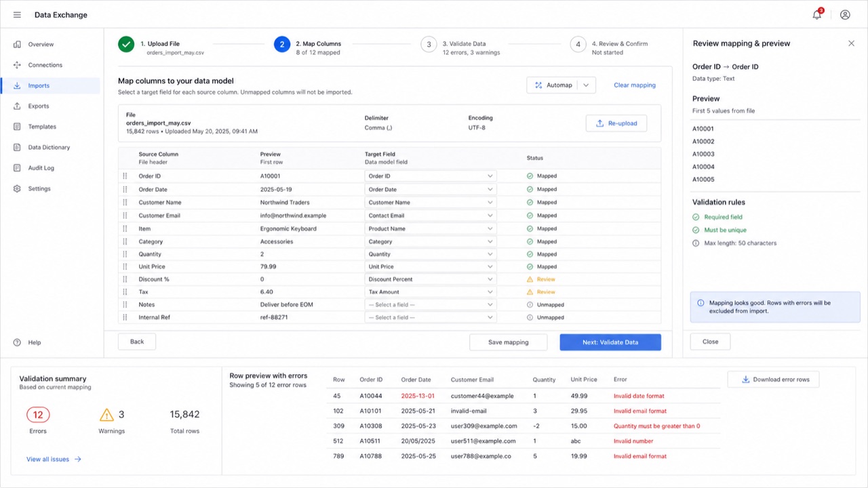The height and width of the screenshot is (488, 868).
Task: Click the completed Upload File step checkmark
Action: click(x=126, y=44)
